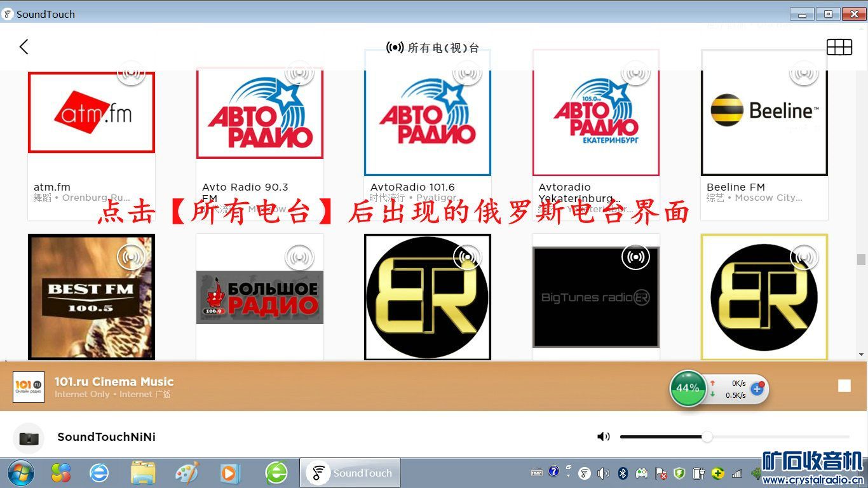Open the green e browser on taskbar
The height and width of the screenshot is (488, 868).
pyautogui.click(x=276, y=473)
